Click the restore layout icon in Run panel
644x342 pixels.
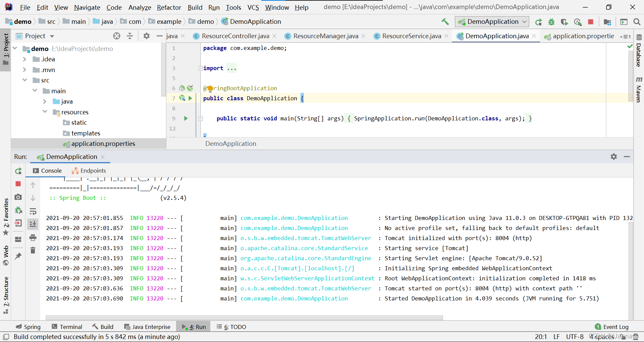[18, 239]
